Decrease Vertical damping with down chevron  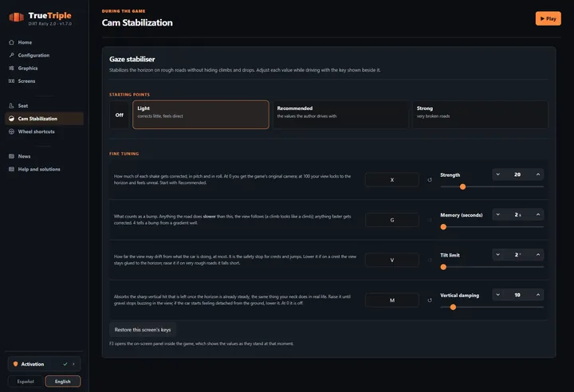[497, 295]
